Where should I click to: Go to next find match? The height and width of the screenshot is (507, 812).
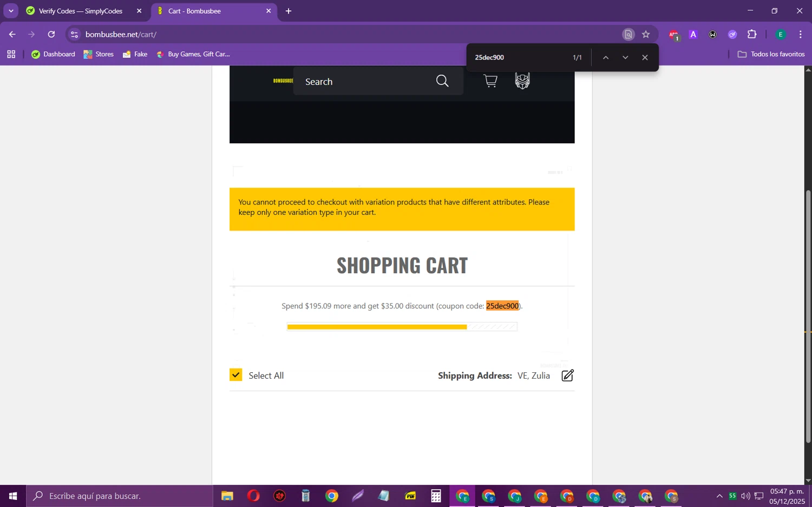pos(625,57)
